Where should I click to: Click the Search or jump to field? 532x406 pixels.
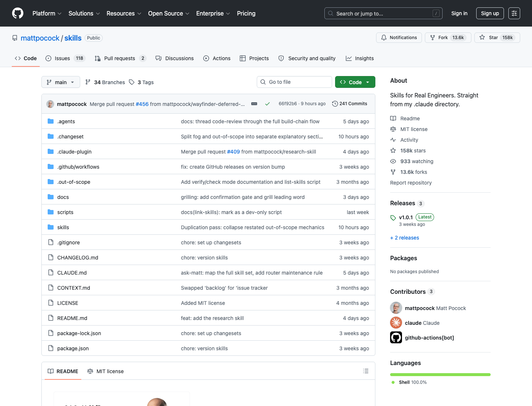tap(383, 13)
